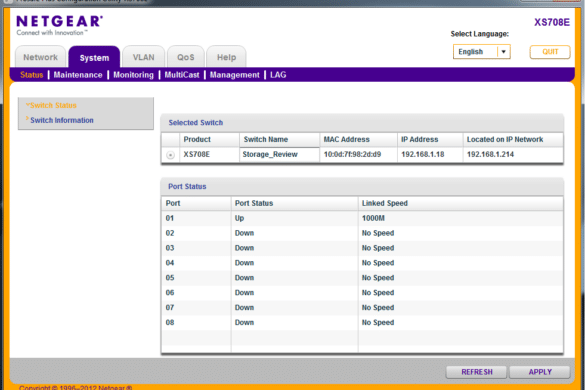Screen dimensions: 585x390
Task: Click the Up status for port 01
Action: click(x=240, y=218)
